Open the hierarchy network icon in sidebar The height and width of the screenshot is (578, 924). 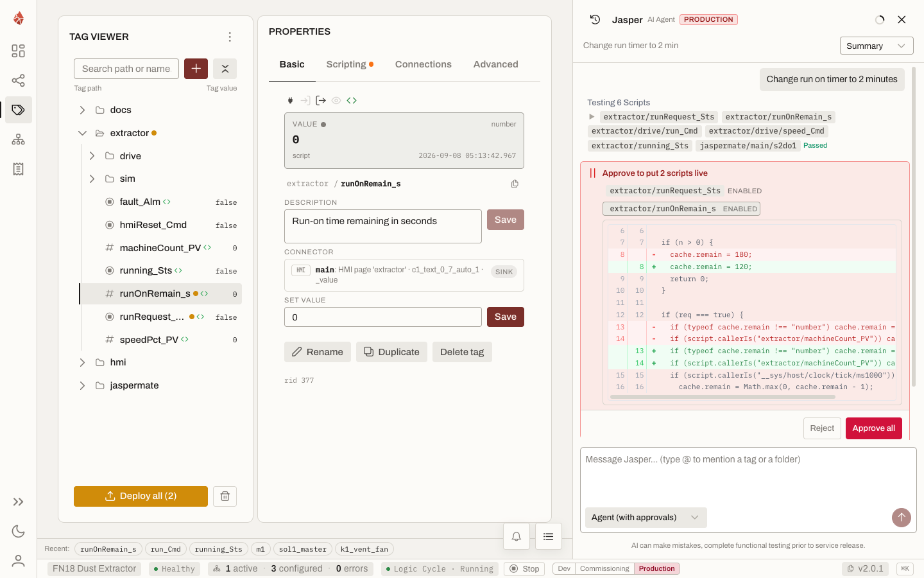click(x=19, y=139)
